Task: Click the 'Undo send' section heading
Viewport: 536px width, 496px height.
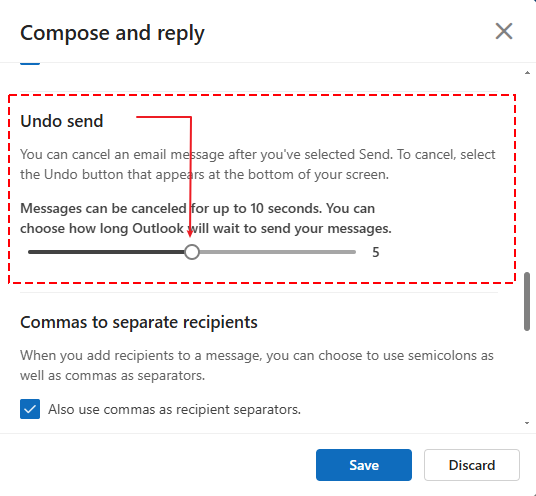Action: (62, 121)
